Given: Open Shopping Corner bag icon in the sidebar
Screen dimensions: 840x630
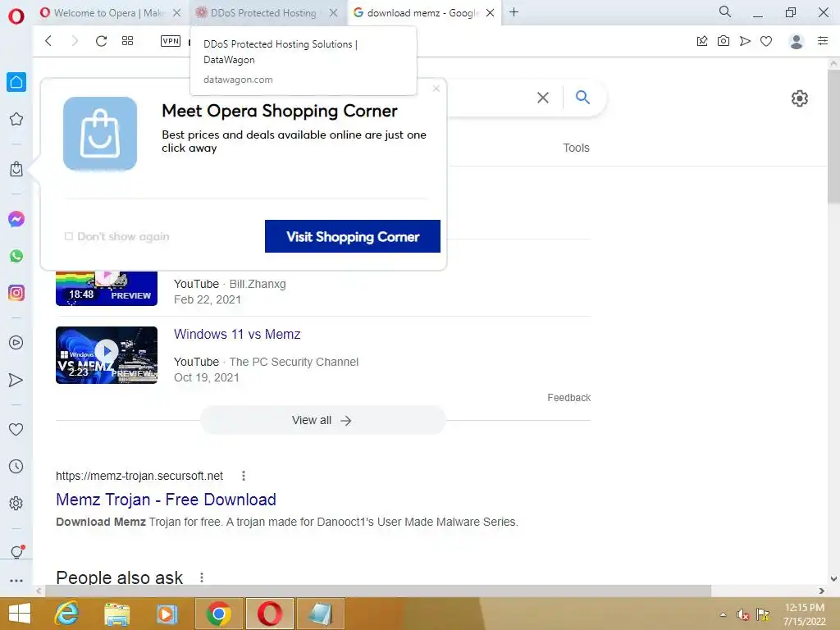Looking at the screenshot, I should point(16,169).
